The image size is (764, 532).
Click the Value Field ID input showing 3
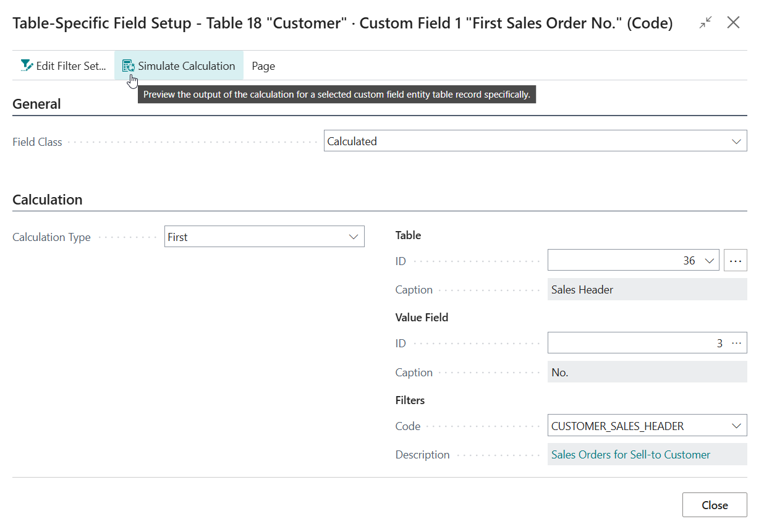click(637, 343)
